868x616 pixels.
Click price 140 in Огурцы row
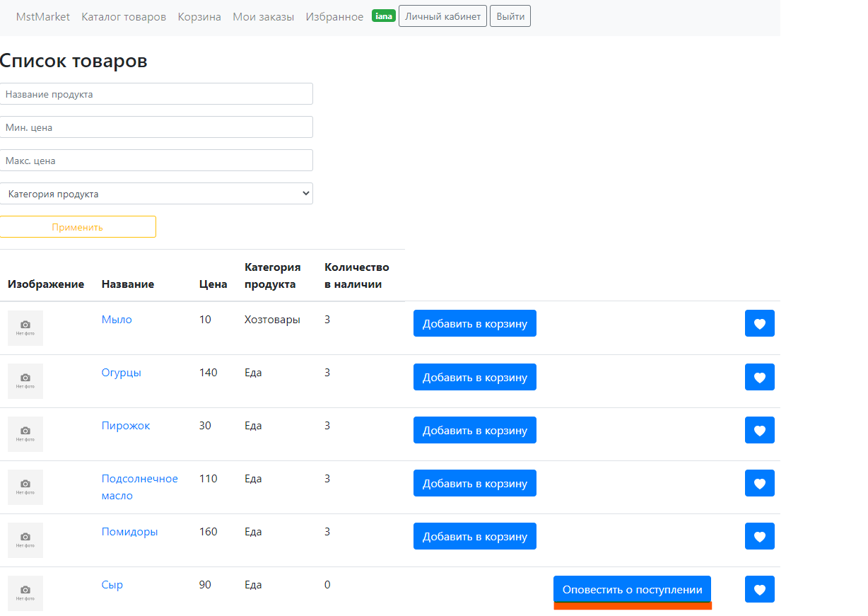[x=209, y=373]
